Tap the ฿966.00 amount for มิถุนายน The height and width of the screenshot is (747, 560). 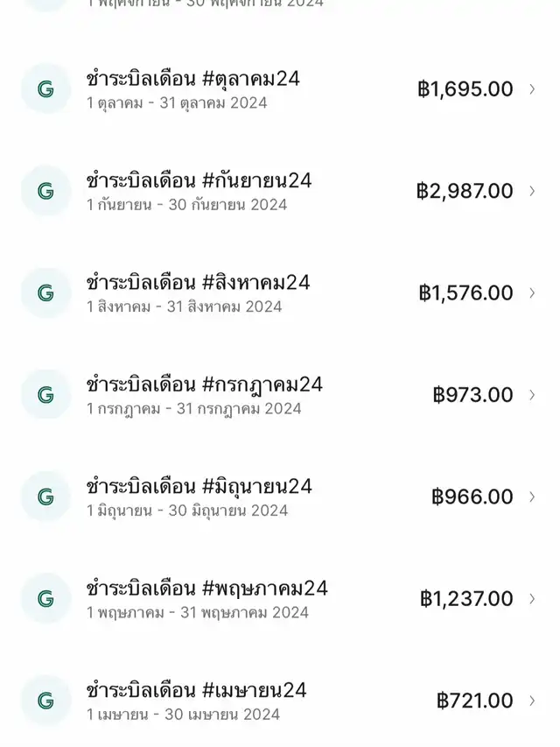[472, 497]
